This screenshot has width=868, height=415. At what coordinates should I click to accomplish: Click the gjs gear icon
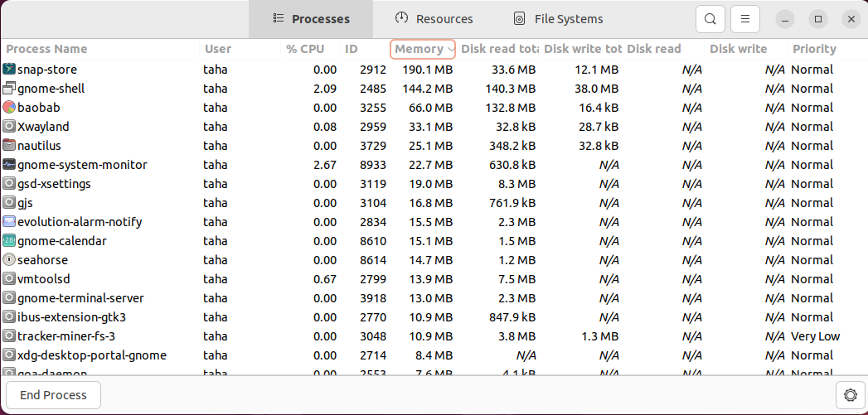coord(9,203)
